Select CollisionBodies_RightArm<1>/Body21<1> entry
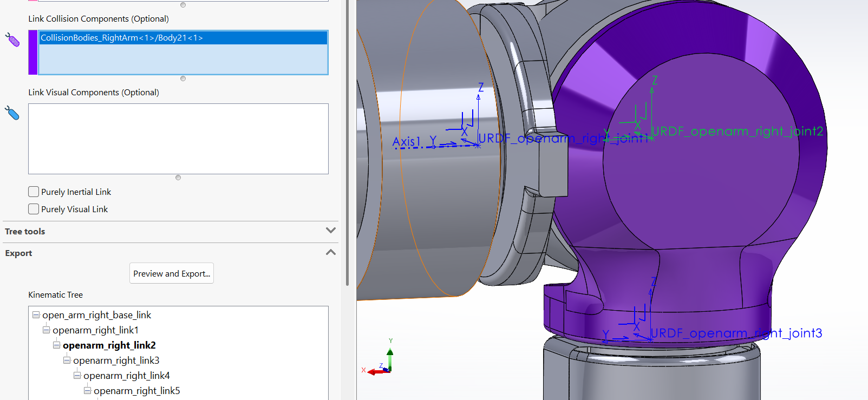 [x=183, y=38]
